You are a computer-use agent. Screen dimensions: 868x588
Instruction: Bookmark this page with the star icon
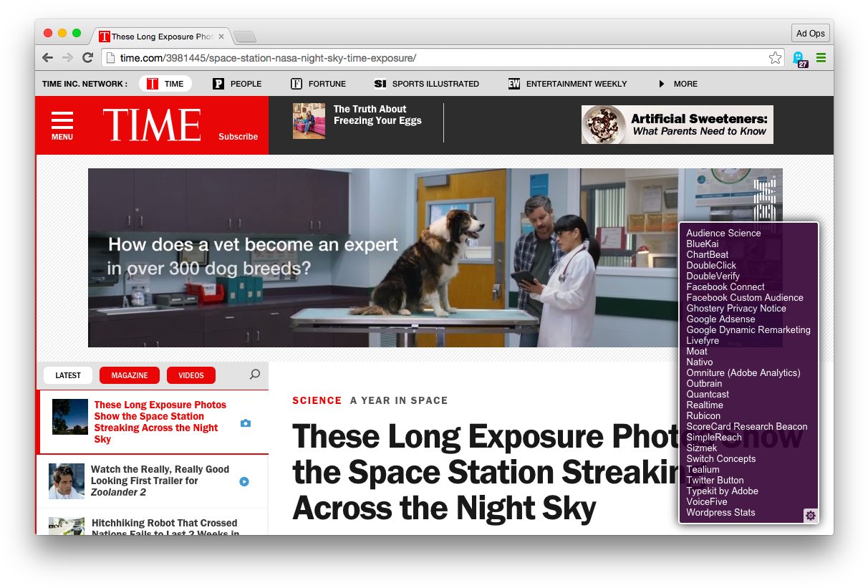click(x=775, y=58)
